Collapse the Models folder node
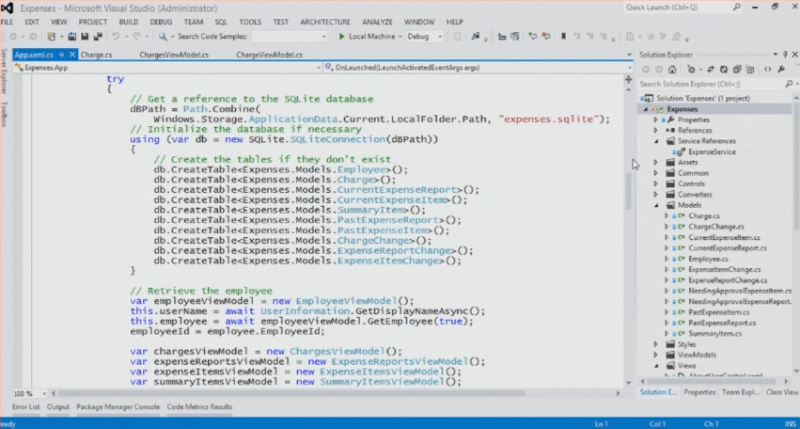 pyautogui.click(x=656, y=205)
